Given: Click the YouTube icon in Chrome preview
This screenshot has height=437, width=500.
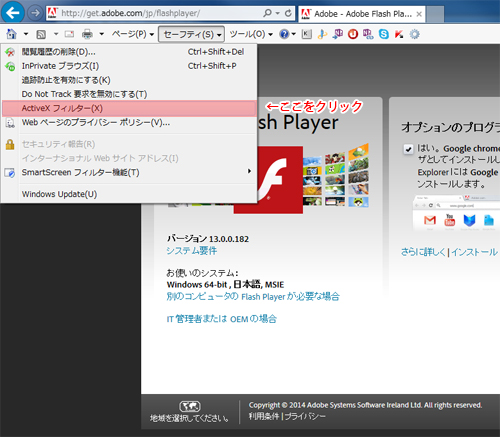Looking at the screenshot, I should tap(450, 220).
